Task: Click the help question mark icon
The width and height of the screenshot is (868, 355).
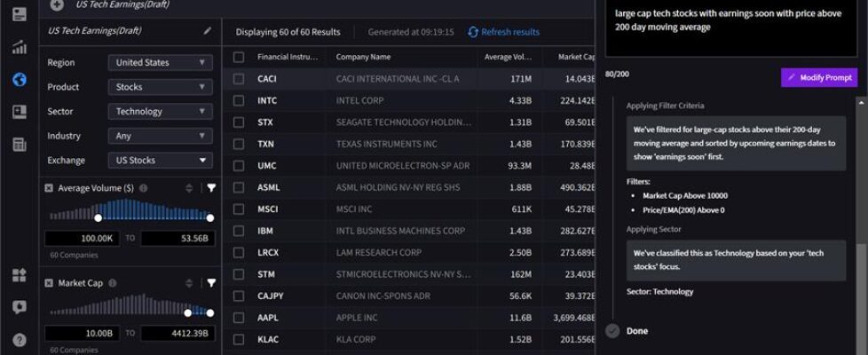Action: [x=20, y=340]
